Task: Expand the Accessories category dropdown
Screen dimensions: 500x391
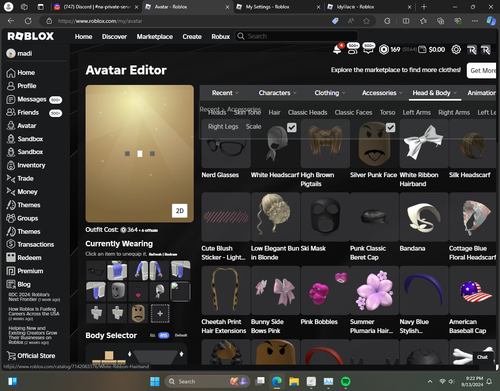Action: coord(382,93)
